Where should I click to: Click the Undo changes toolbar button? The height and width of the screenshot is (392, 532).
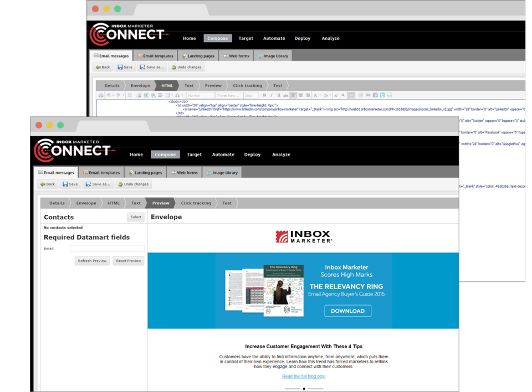[x=133, y=184]
